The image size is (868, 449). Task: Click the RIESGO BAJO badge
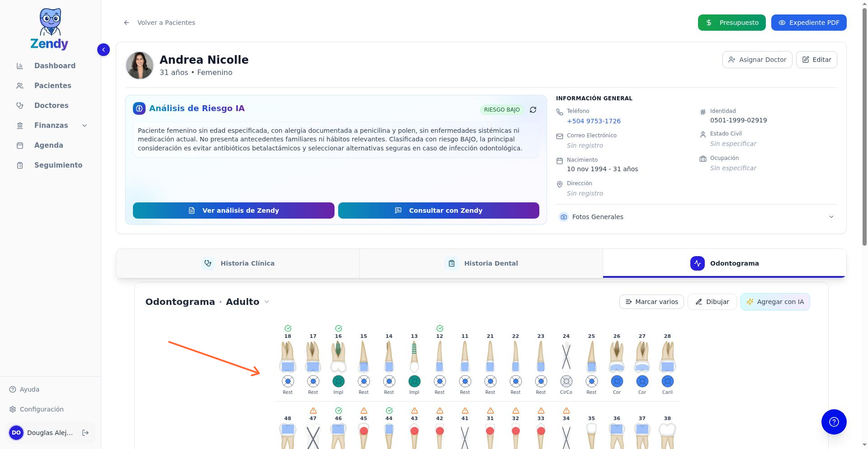click(x=502, y=110)
